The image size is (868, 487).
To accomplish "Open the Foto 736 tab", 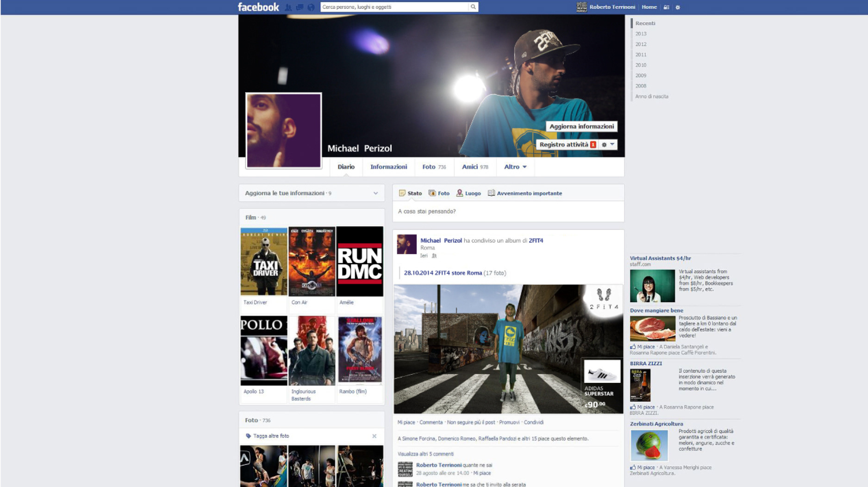I will click(434, 167).
